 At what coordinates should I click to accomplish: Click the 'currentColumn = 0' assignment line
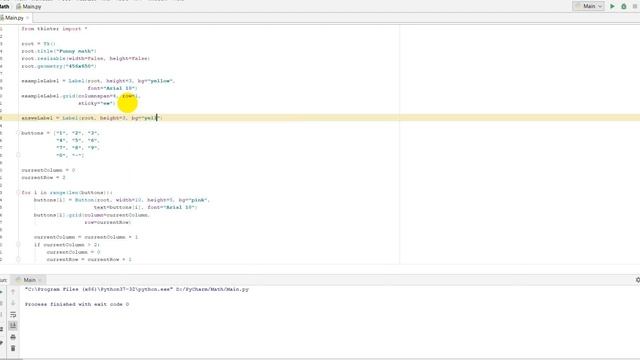[48, 170]
